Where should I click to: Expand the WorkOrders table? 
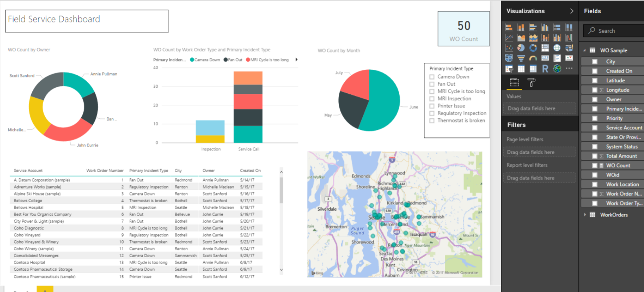584,215
